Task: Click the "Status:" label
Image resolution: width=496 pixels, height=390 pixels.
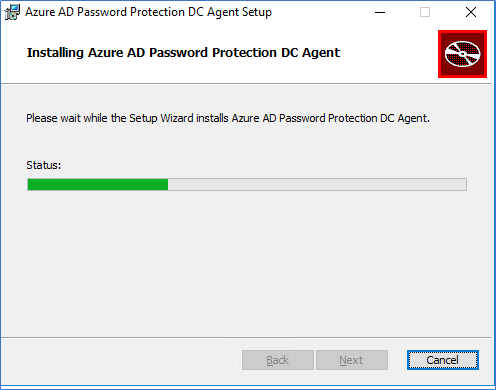Action: pyautogui.click(x=44, y=165)
